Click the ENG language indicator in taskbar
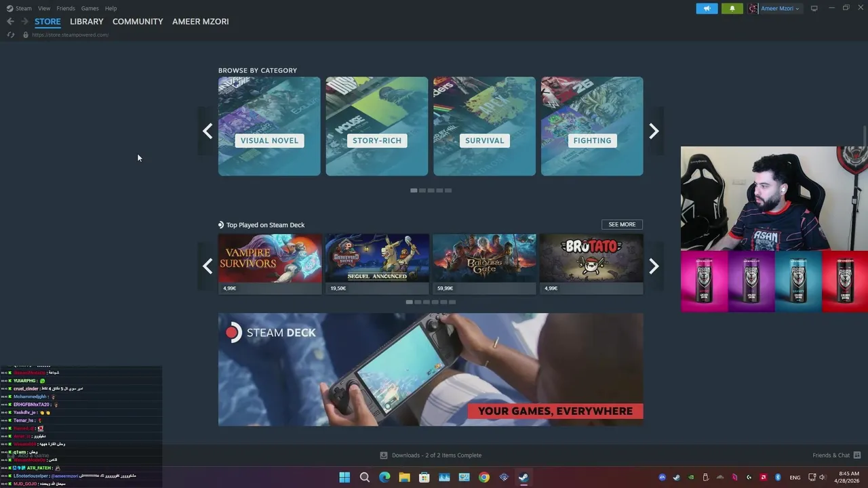Image resolution: width=868 pixels, height=488 pixels. tap(795, 477)
